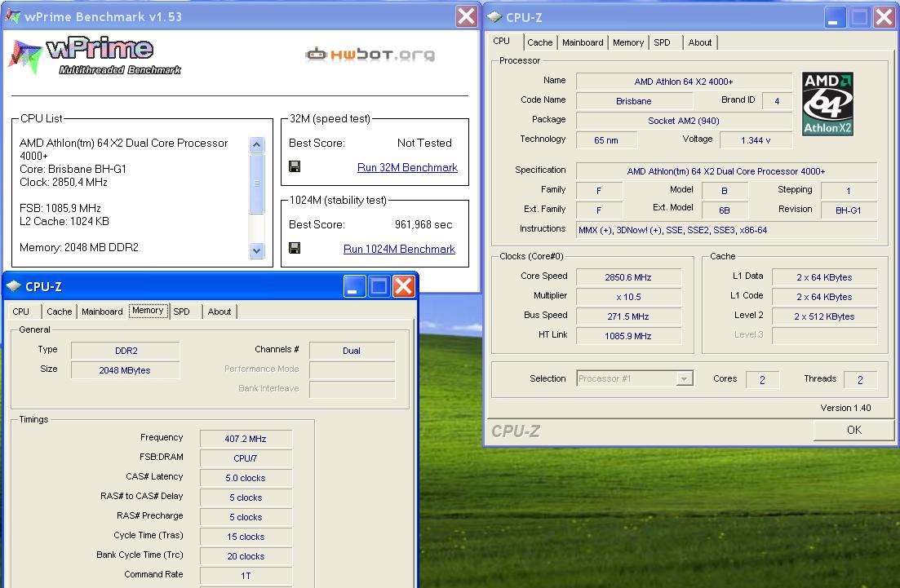Click the memory Size value 2048 MBytes

(x=125, y=370)
